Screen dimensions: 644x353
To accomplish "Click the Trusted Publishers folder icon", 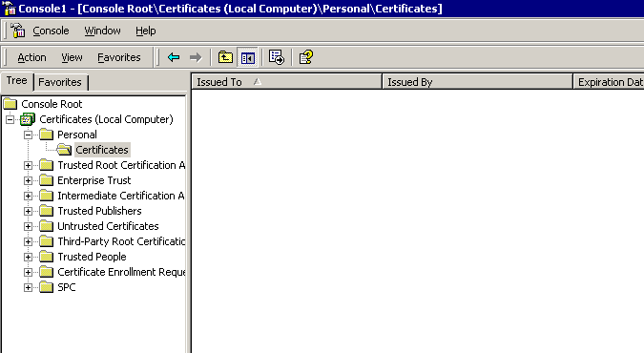I will click(x=46, y=211).
